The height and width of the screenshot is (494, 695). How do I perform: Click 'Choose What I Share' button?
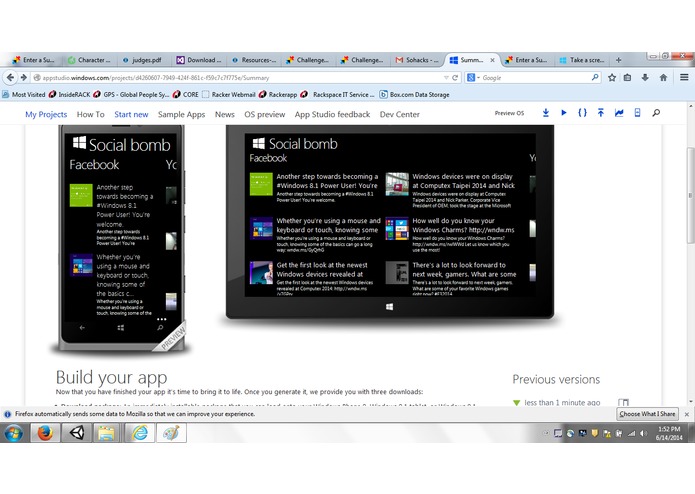[x=647, y=414]
